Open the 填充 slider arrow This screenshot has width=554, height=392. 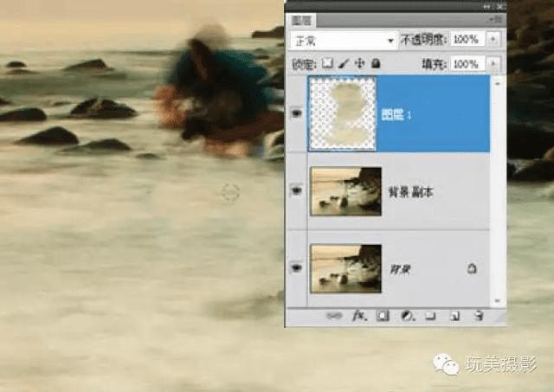(x=493, y=64)
